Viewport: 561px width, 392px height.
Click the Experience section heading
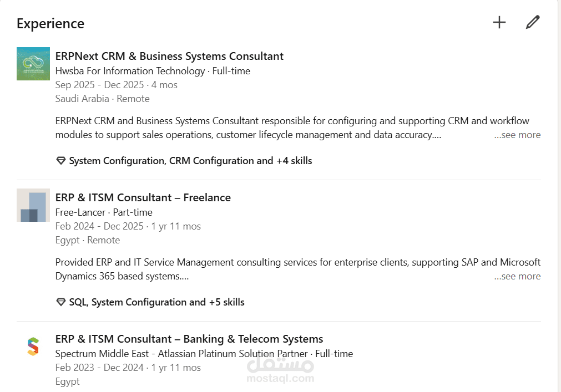click(x=50, y=23)
